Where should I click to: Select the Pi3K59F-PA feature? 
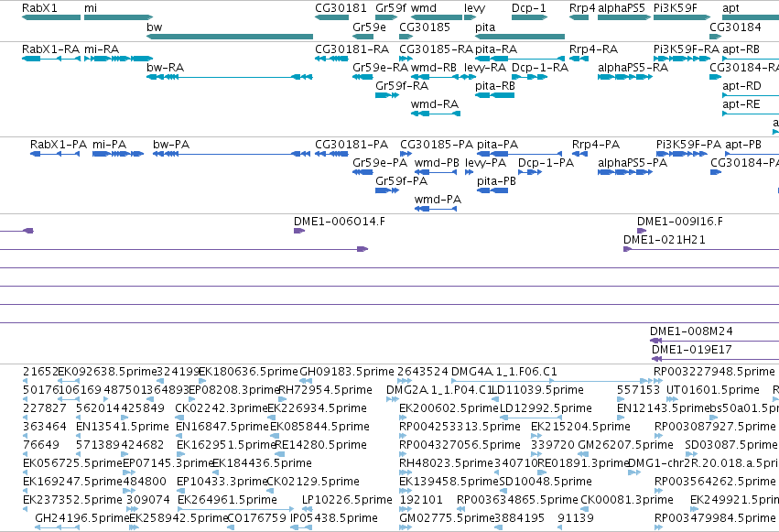click(682, 154)
